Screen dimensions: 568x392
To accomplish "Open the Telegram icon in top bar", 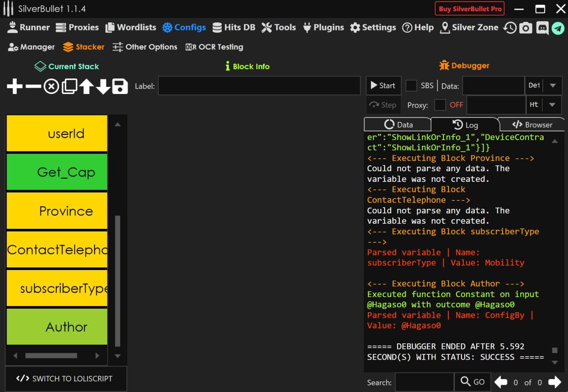I will point(558,28).
